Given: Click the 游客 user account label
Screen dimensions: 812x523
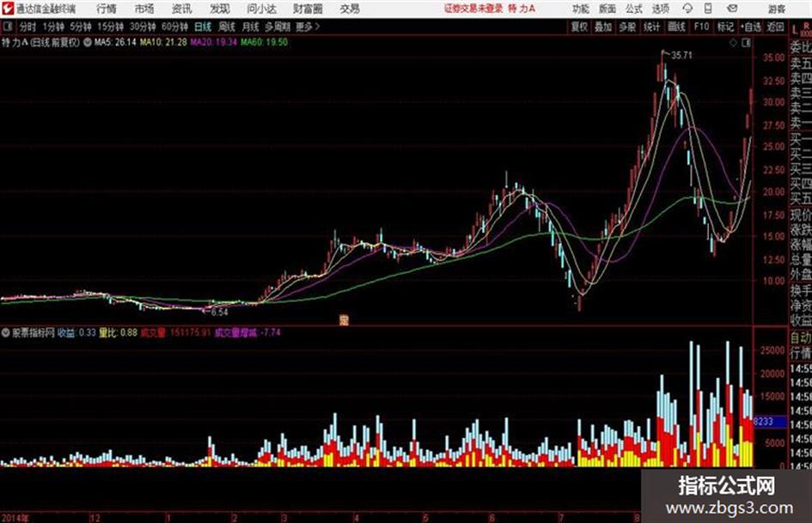Looking at the screenshot, I should coord(777,9).
